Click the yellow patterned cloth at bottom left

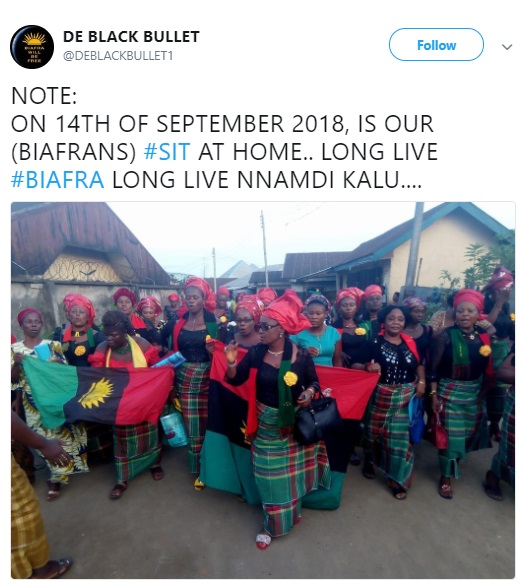click(x=28, y=519)
